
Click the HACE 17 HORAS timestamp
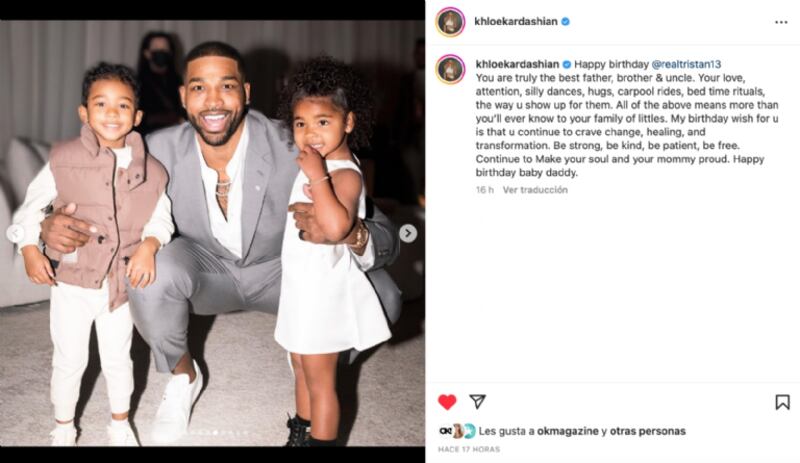pyautogui.click(x=469, y=449)
